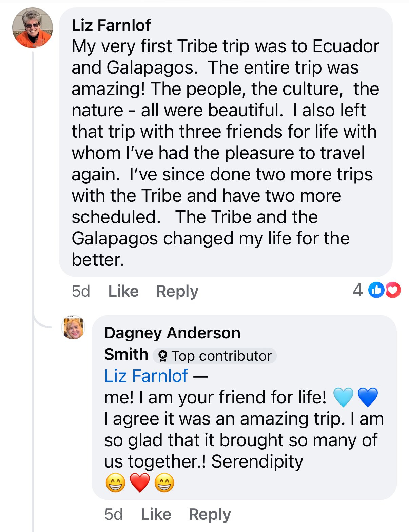The image size is (409, 532).
Task: Like Dagney Anderson Smith's reply
Action: pyautogui.click(x=155, y=514)
